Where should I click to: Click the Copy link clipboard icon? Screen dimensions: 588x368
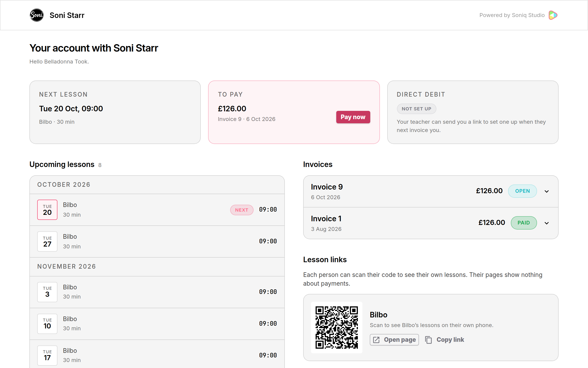(x=429, y=340)
